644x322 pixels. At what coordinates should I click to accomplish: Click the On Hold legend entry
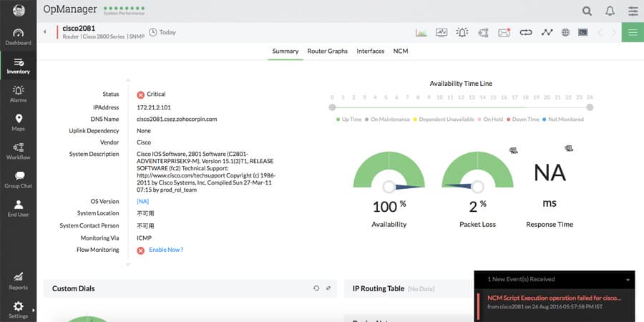pos(490,119)
